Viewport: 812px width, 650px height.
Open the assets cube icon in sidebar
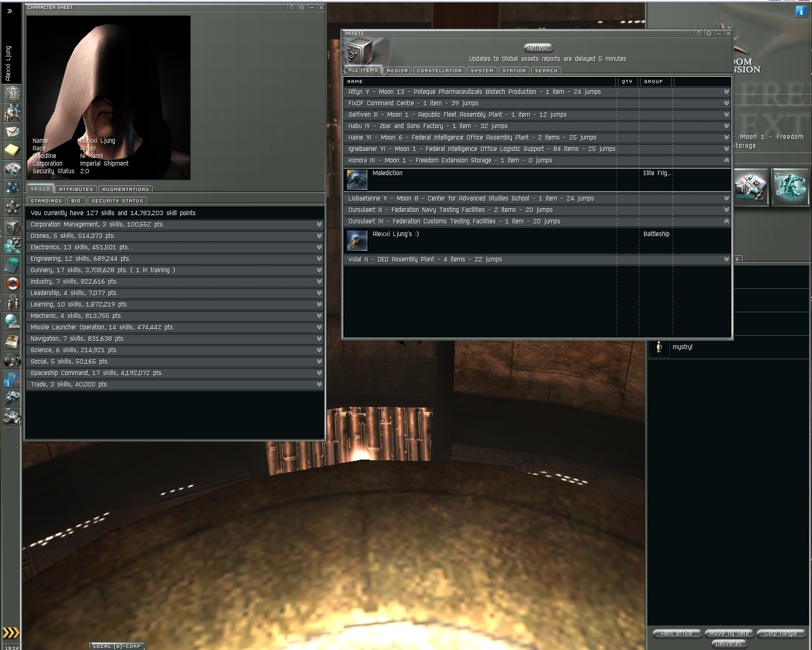point(12,227)
